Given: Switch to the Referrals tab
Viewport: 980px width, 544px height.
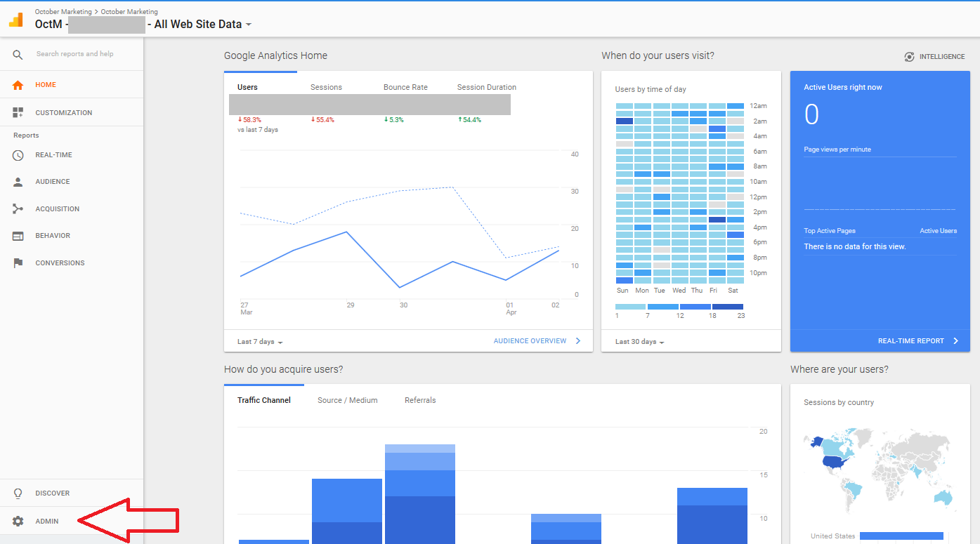Looking at the screenshot, I should 420,400.
